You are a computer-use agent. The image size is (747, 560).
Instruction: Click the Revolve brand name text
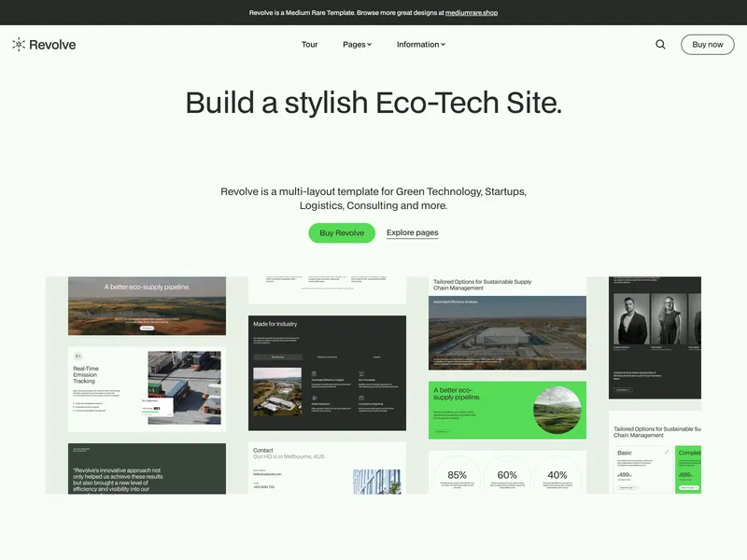[52, 45]
